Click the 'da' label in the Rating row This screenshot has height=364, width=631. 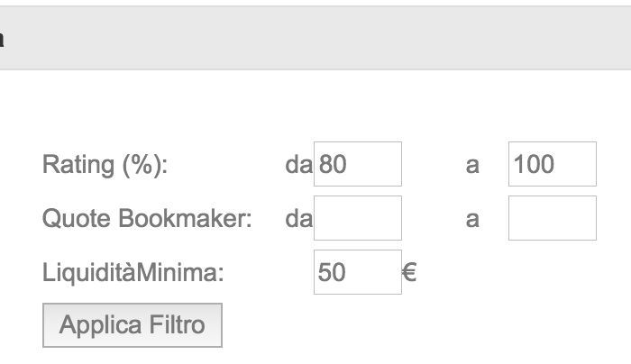click(x=297, y=165)
